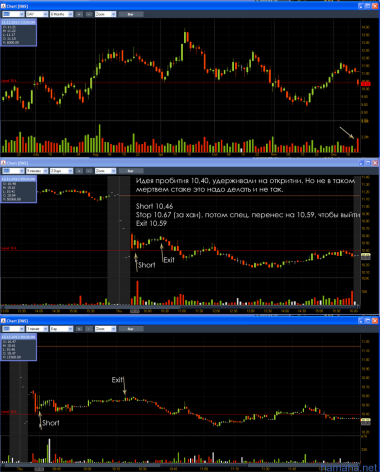This screenshot has width=380, height=472.
Task: Click the plus zoom icon in bottom chart toolbar
Action: click(x=79, y=329)
